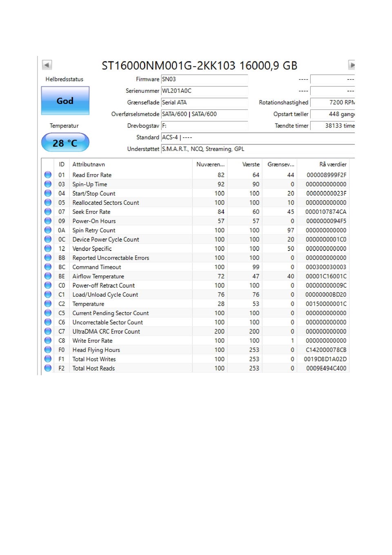
Task: Click the status icon for Total Host Reads
Action: tap(48, 368)
